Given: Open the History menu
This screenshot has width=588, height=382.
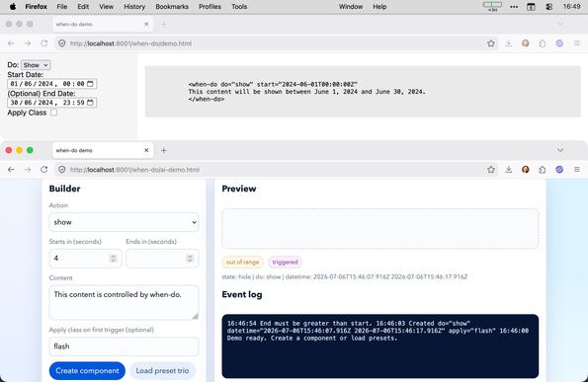Looking at the screenshot, I should (134, 7).
